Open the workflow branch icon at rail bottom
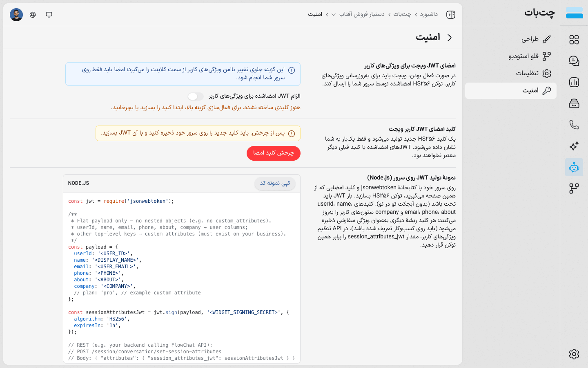Viewport: 588px width, 368px height. coord(574,188)
